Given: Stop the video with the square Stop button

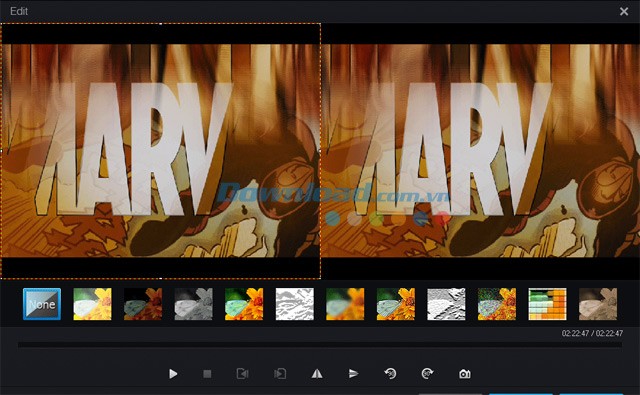Looking at the screenshot, I should (x=207, y=373).
